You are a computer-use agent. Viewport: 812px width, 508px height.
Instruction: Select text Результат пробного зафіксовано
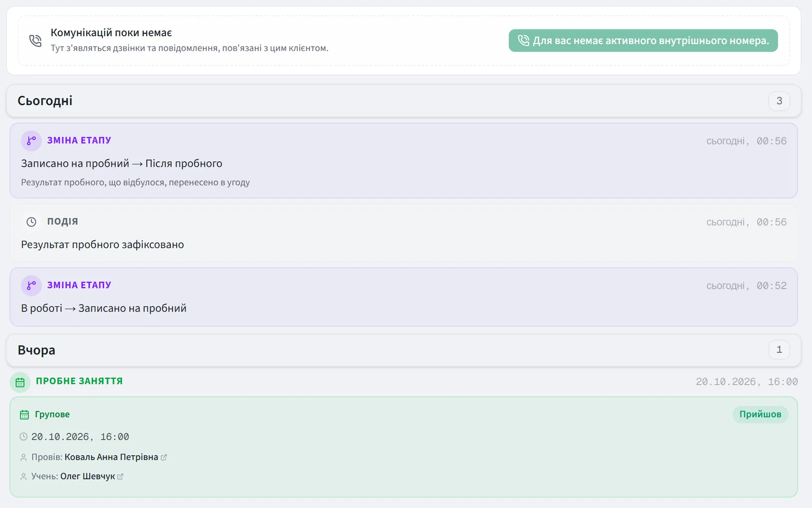coord(102,245)
